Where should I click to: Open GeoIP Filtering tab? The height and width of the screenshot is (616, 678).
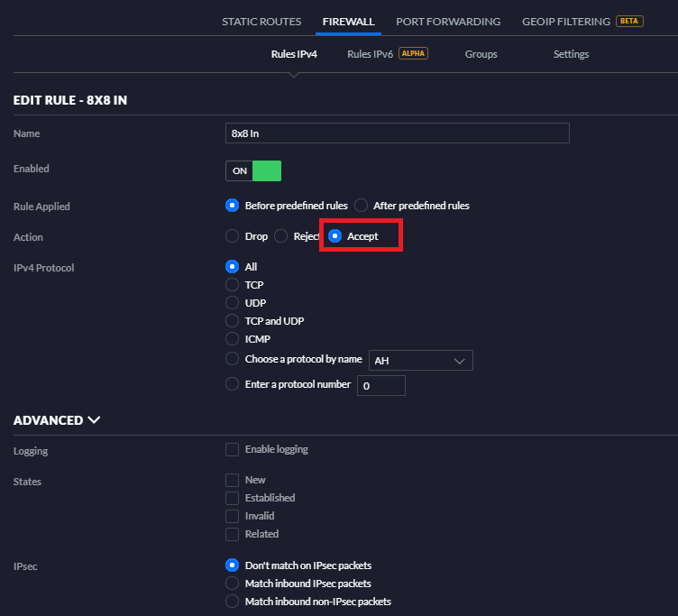pyautogui.click(x=566, y=22)
